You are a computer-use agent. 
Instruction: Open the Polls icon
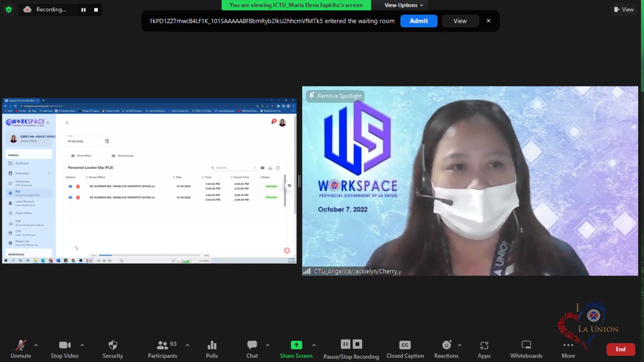[x=212, y=349]
